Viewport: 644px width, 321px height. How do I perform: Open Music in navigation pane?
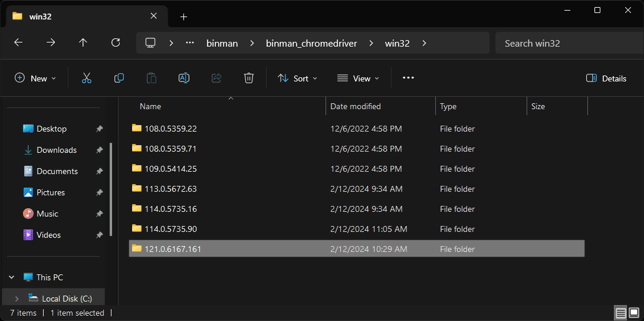[47, 214]
